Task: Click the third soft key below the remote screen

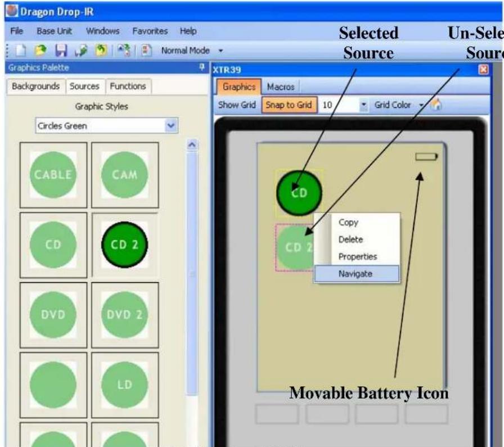Action: point(376,414)
